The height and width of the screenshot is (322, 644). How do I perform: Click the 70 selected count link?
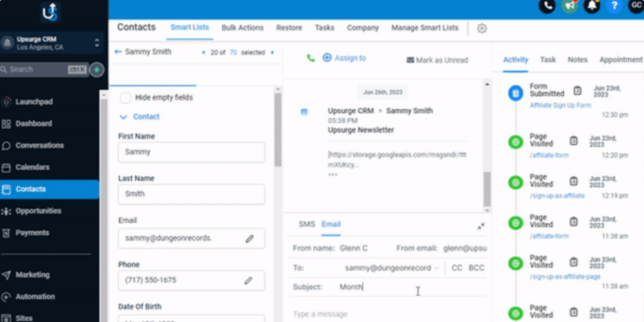click(233, 53)
